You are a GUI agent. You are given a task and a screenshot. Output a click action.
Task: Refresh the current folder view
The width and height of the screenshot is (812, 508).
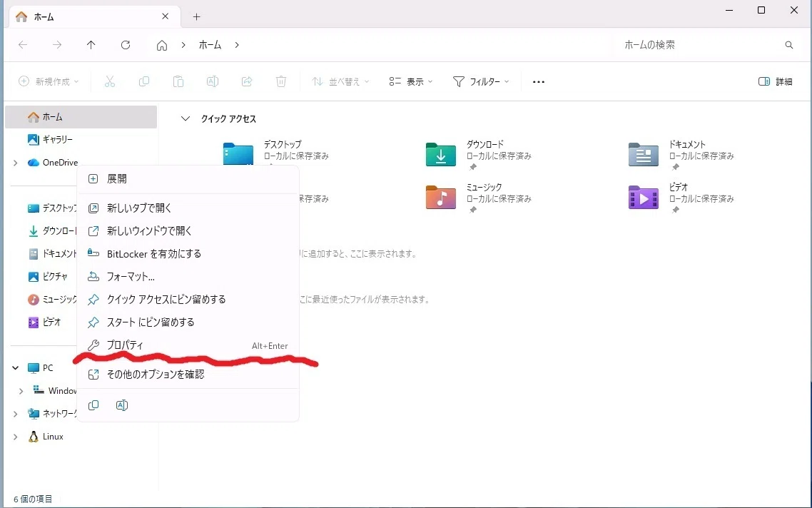126,45
